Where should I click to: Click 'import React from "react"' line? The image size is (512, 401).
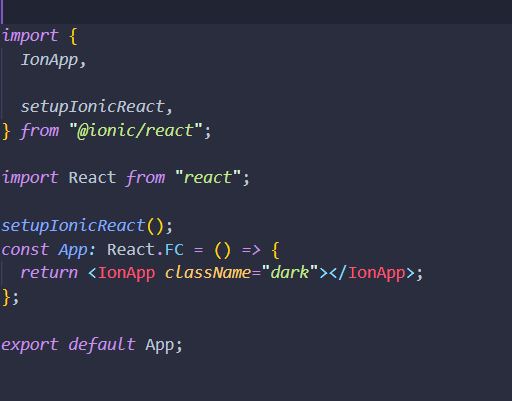coord(126,178)
